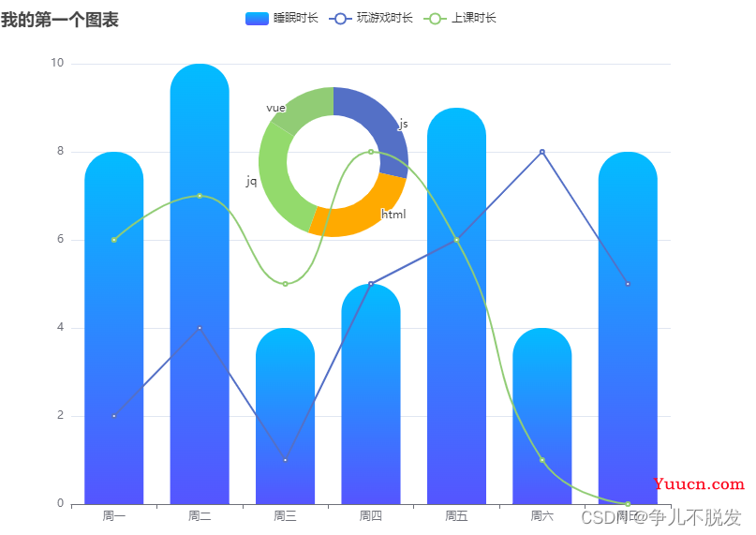Image resolution: width=756 pixels, height=535 pixels.
Task: Click the vue pie label
Action: click(275, 108)
